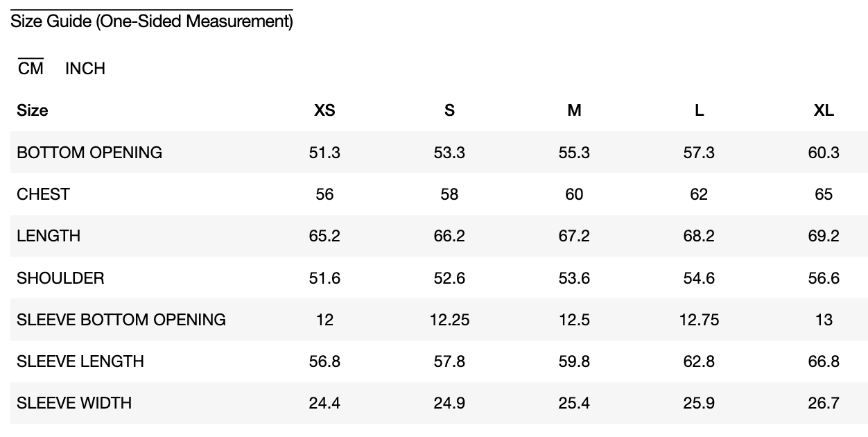Click the XS column header
This screenshot has width=868, height=437.
pos(324,110)
